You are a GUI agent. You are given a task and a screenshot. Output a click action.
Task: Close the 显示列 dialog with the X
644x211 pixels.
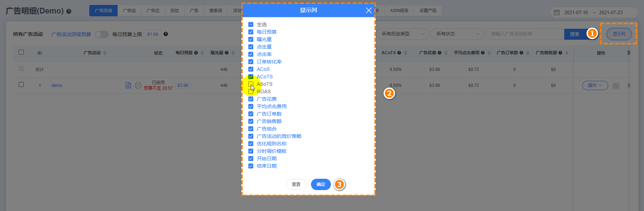click(369, 10)
